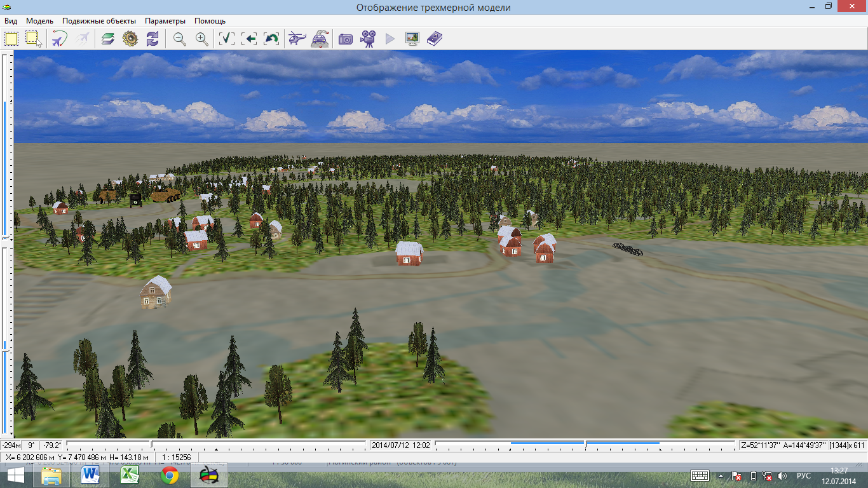Viewport: 868px width, 488px height.
Task: Select the helicopter moving object icon
Action: pos(297,39)
